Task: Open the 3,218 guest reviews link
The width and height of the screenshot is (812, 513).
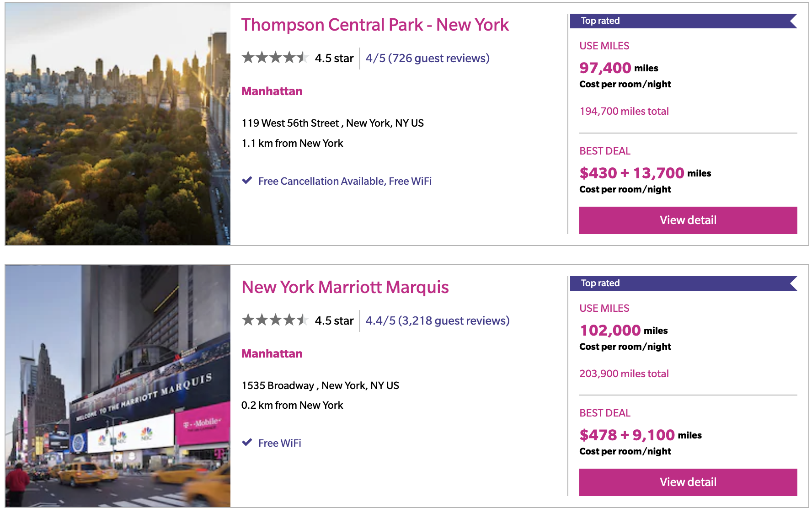Action: [438, 321]
